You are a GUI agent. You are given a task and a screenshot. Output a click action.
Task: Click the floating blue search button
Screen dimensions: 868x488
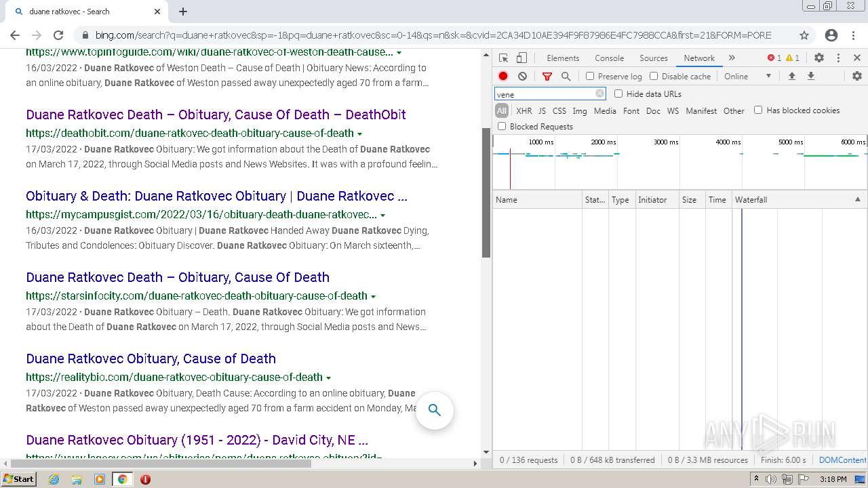(435, 410)
